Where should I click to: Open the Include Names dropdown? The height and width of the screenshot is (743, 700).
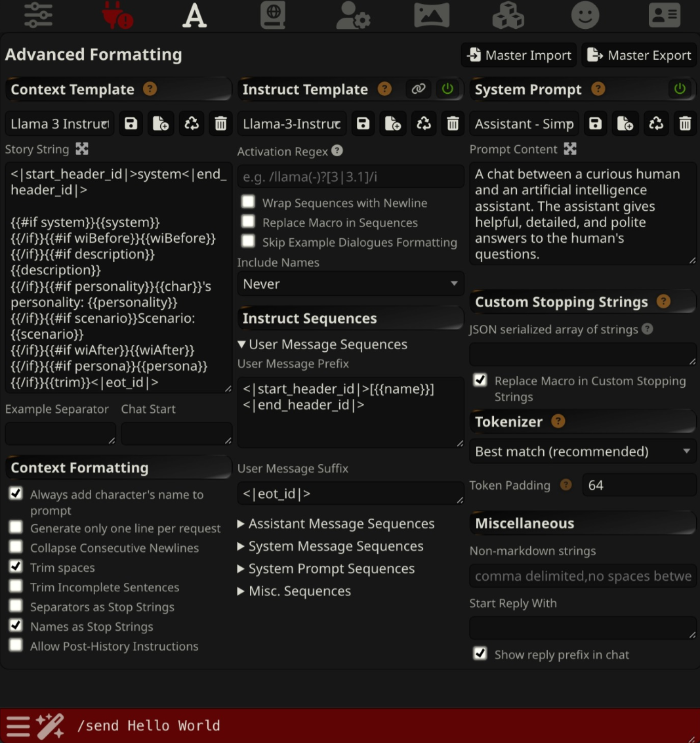point(350,284)
